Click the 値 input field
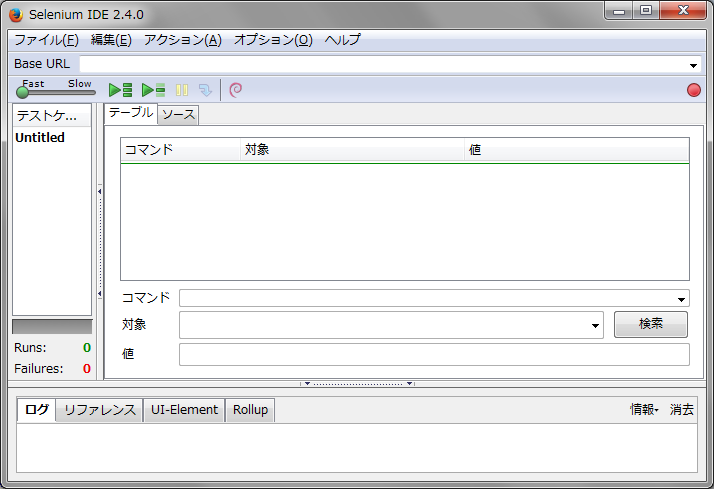 (x=434, y=355)
